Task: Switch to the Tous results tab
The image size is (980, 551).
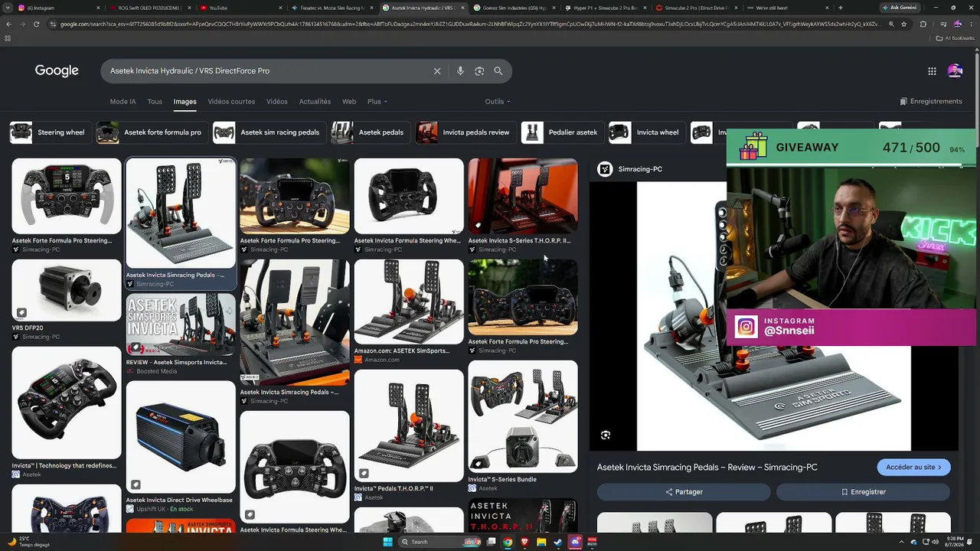Action: [155, 102]
